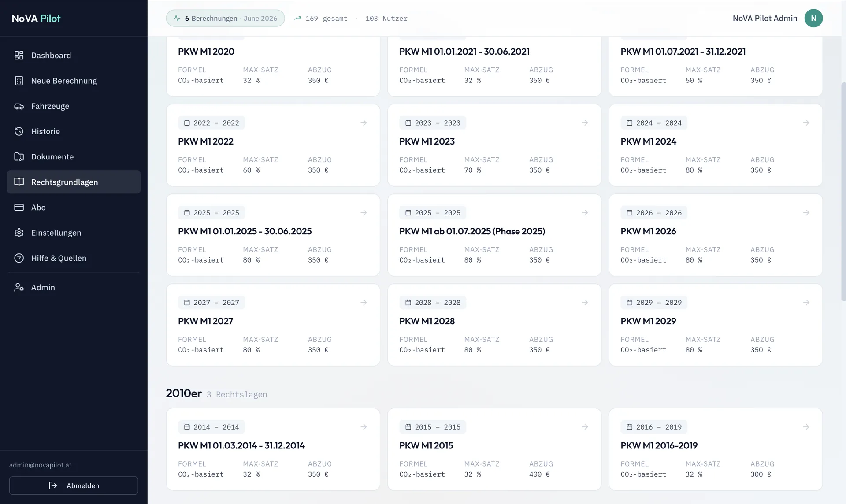Go to Neue Berechnung

click(74, 81)
